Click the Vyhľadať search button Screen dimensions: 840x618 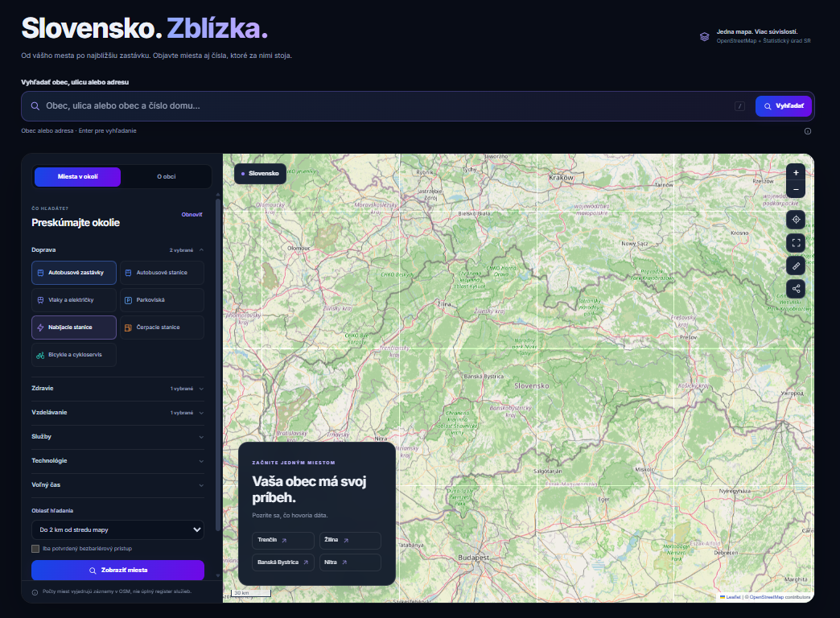(x=784, y=106)
